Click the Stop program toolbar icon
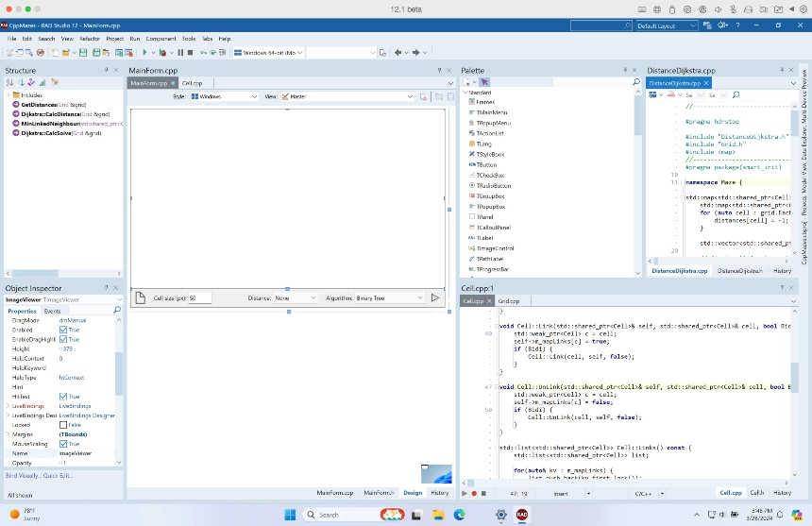Image resolution: width=812 pixels, height=526 pixels. 191,53
